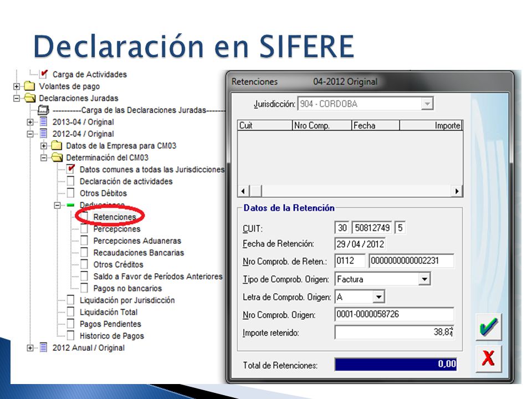The height and width of the screenshot is (399, 532).
Task: Sort by the Importe column header
Action: tap(431, 126)
